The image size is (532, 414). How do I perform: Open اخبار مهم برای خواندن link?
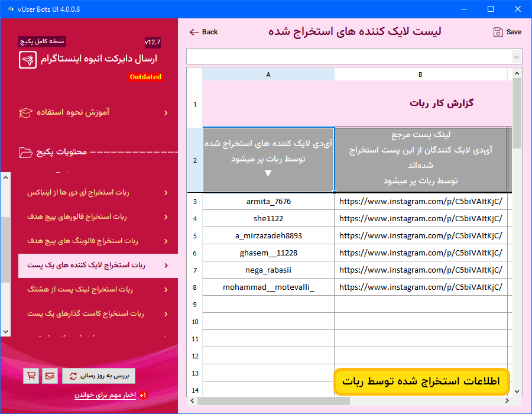pos(105,395)
